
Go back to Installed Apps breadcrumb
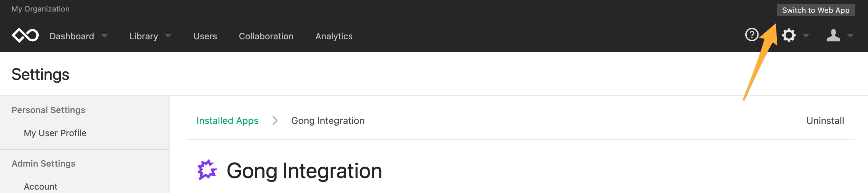pyautogui.click(x=228, y=121)
